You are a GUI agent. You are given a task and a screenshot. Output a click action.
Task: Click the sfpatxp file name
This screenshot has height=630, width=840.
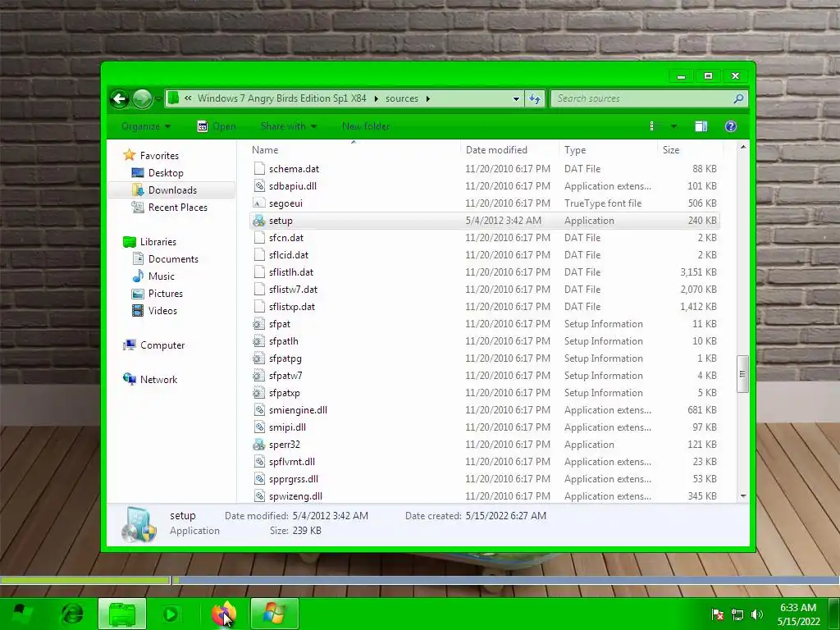coord(285,393)
